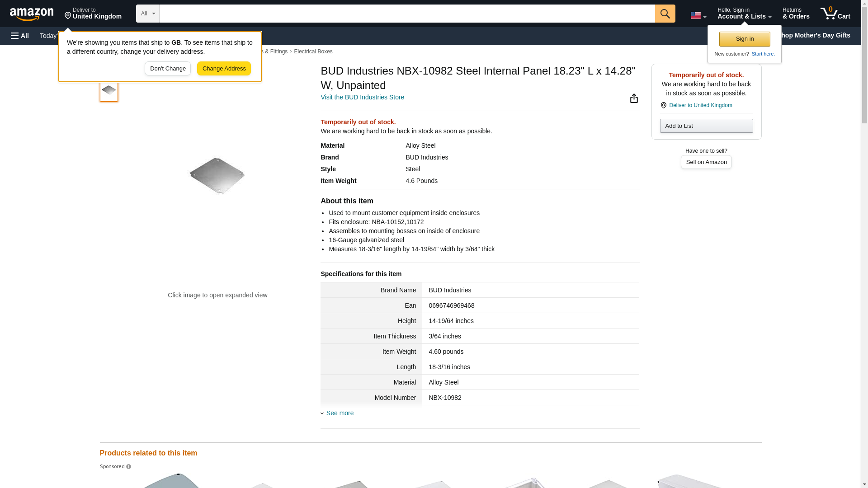Open the shopping cart
The height and width of the screenshot is (488, 868).
[x=835, y=14]
